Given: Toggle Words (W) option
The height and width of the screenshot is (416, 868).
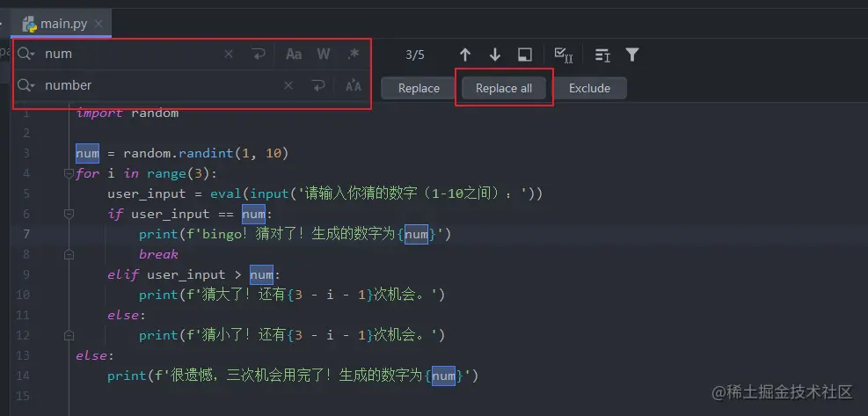Looking at the screenshot, I should point(324,55).
